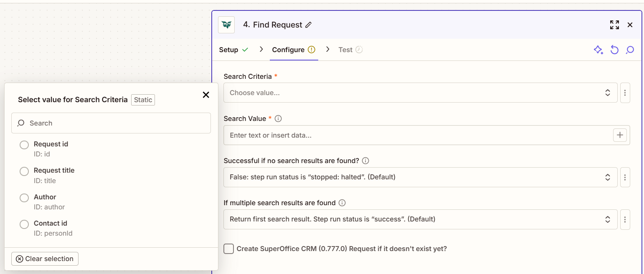Viewport: 644px width, 274px height.
Task: Switch to the Test tab
Action: tap(345, 50)
